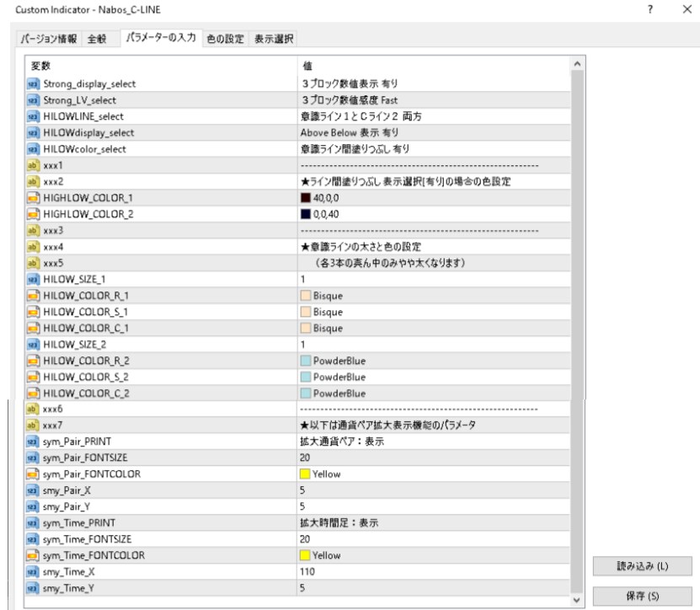Select the 変数 column header
Image resolution: width=700 pixels, height=610 pixels.
[x=161, y=66]
